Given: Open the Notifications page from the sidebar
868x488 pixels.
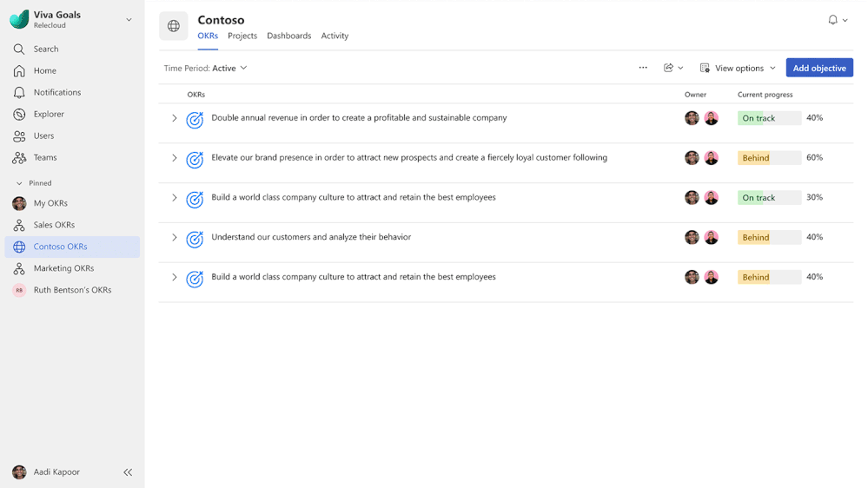Looking at the screenshot, I should [x=56, y=93].
